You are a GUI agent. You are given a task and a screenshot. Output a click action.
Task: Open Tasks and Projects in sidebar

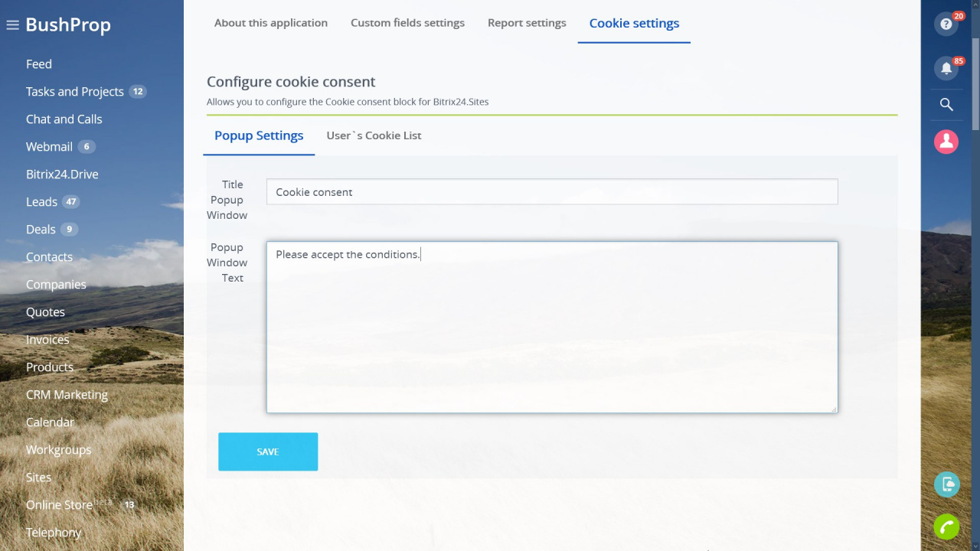74,92
